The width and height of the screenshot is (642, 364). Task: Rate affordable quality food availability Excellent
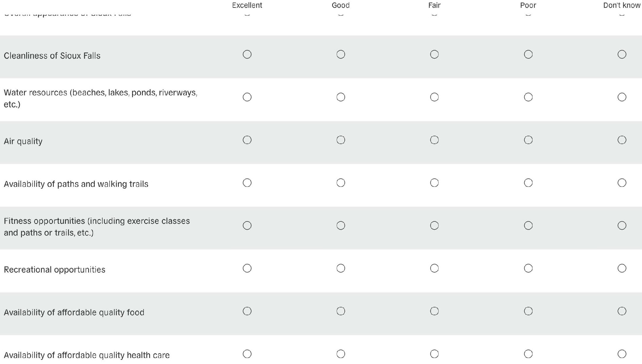[247, 311]
